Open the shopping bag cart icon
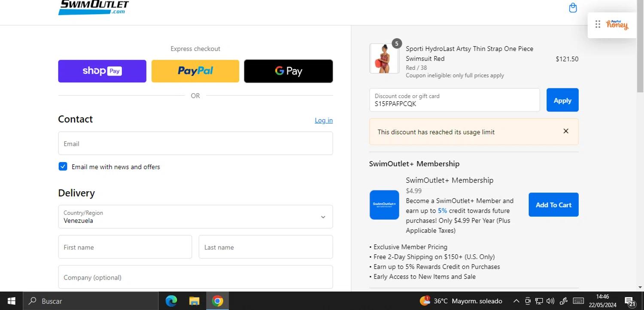644x310 pixels. coord(573,8)
